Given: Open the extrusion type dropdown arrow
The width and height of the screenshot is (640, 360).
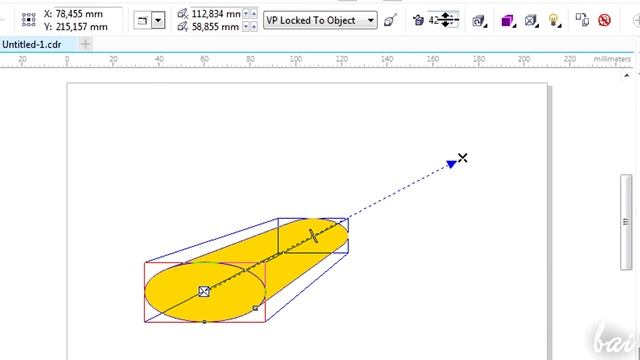Looking at the screenshot, I should point(158,20).
